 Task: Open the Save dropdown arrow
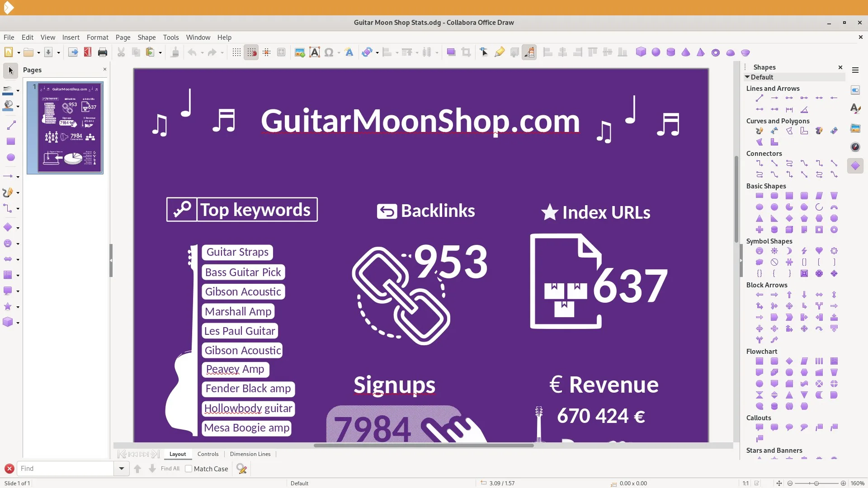pyautogui.click(x=58, y=52)
